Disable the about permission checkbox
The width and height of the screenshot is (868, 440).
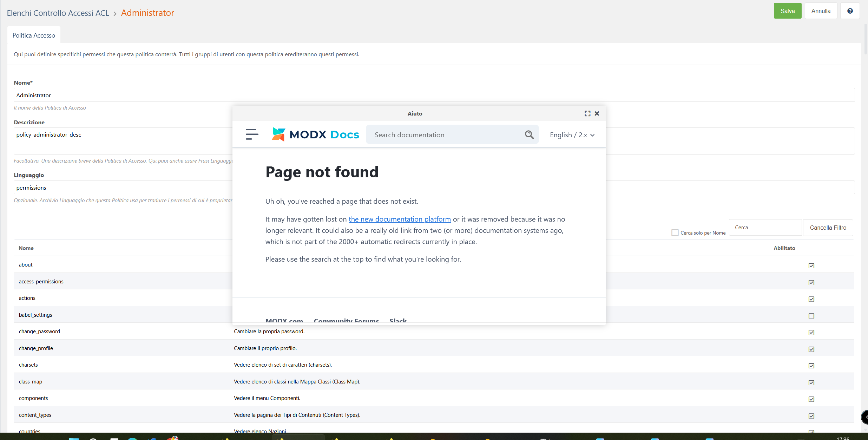(811, 265)
